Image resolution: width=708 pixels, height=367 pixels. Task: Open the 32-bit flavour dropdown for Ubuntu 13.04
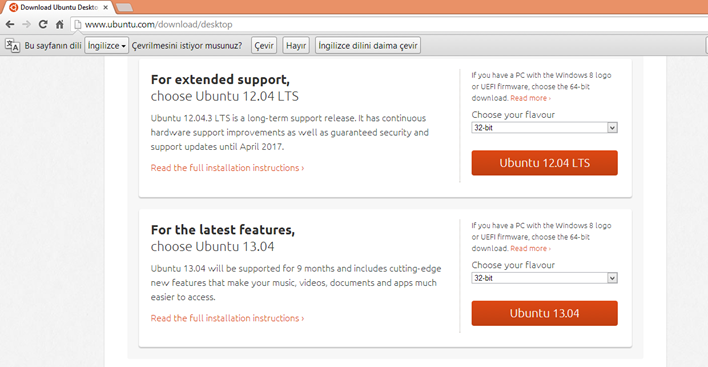[x=544, y=278]
